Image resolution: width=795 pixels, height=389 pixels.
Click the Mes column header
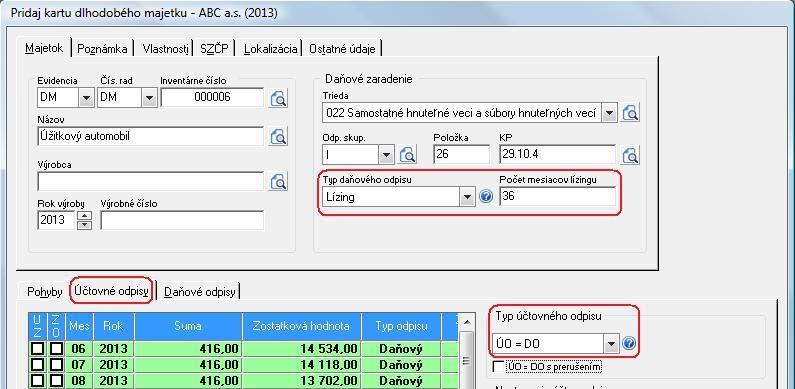[x=79, y=326]
